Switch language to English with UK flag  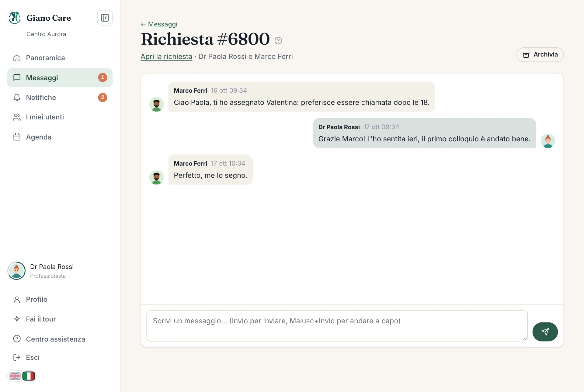[15, 376]
